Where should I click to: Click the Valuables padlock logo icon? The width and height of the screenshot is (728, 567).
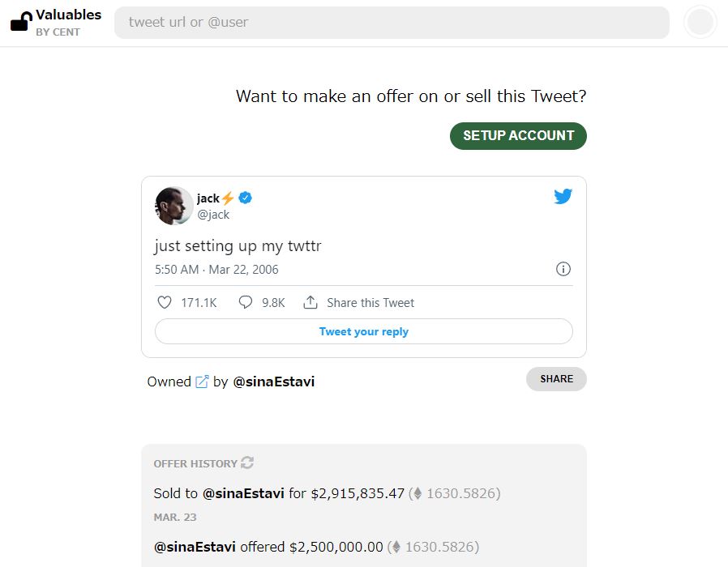pyautogui.click(x=20, y=22)
